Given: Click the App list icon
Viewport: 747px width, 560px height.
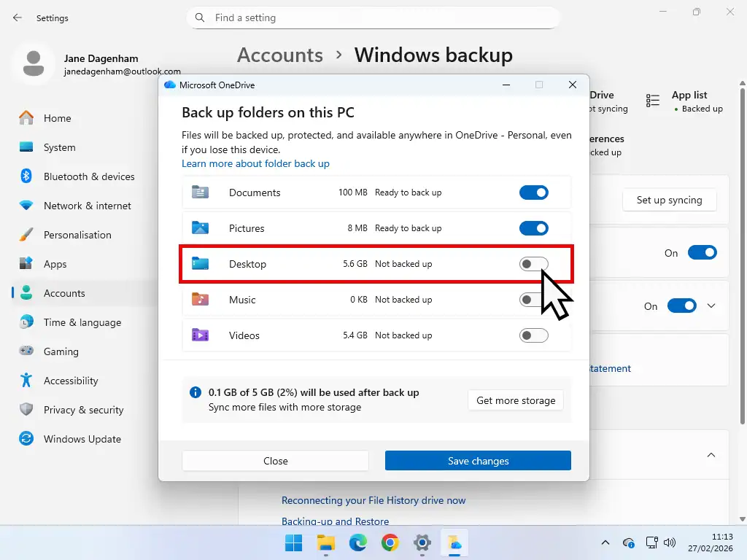Looking at the screenshot, I should pos(651,100).
